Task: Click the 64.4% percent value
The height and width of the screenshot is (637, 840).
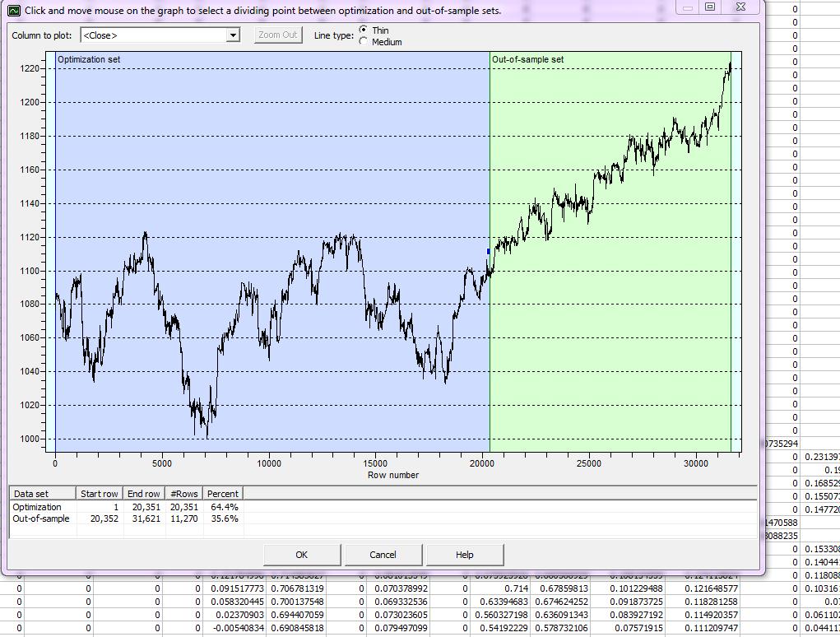Action: [225, 507]
